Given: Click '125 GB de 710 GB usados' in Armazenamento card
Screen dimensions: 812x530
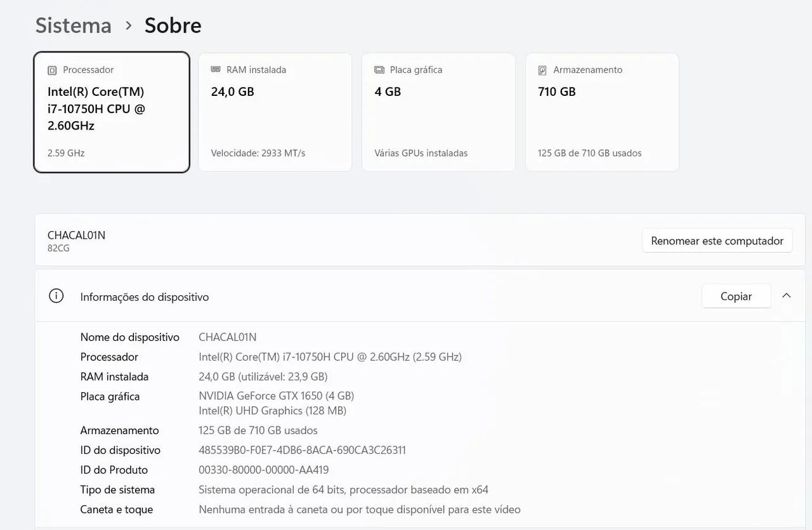Looking at the screenshot, I should point(590,153).
